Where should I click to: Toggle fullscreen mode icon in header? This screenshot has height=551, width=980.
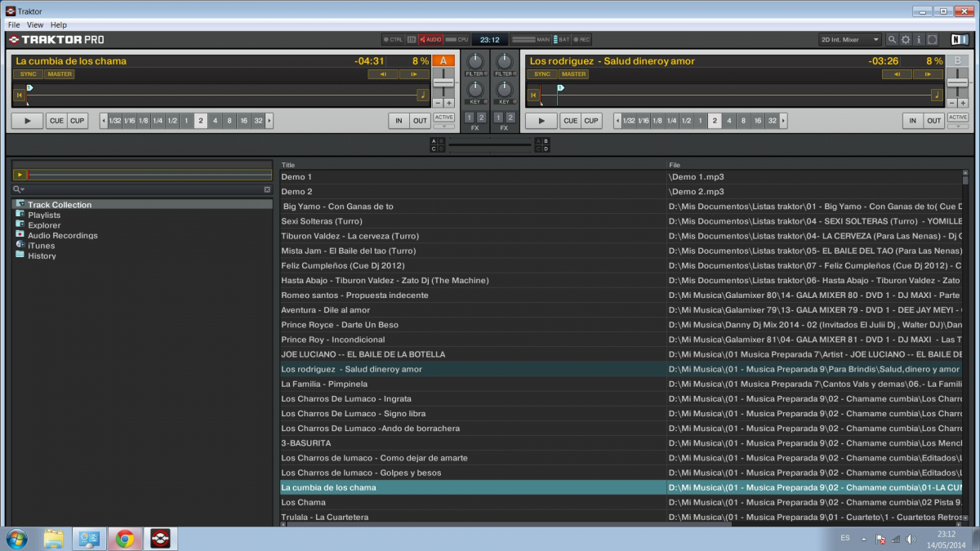pos(932,39)
